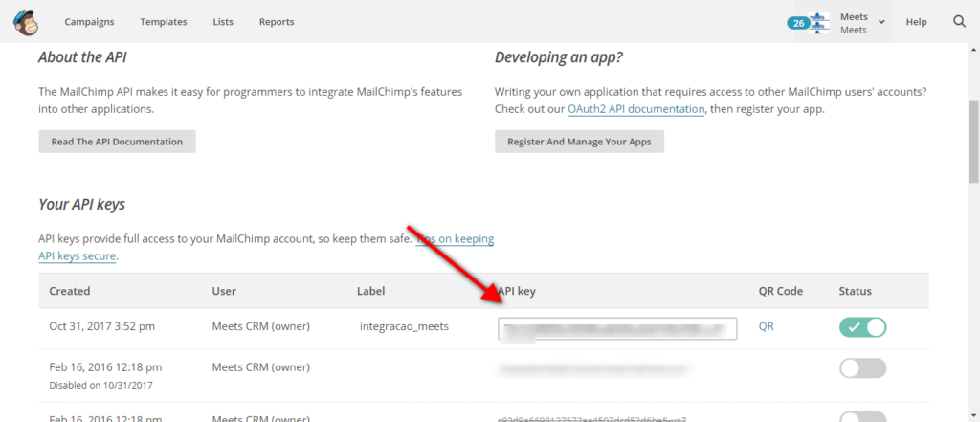Click Register And Manage Your Apps button
The image size is (980, 422).
[x=579, y=142]
